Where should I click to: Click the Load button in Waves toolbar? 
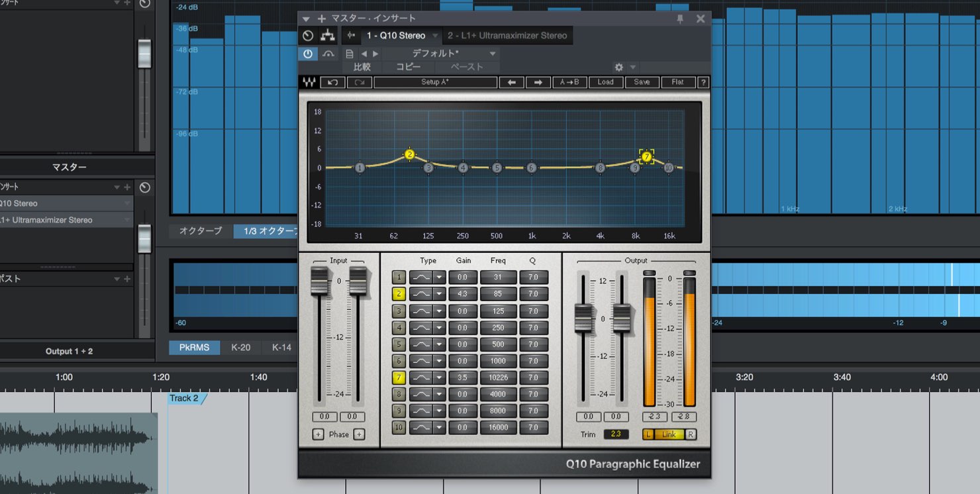point(605,83)
